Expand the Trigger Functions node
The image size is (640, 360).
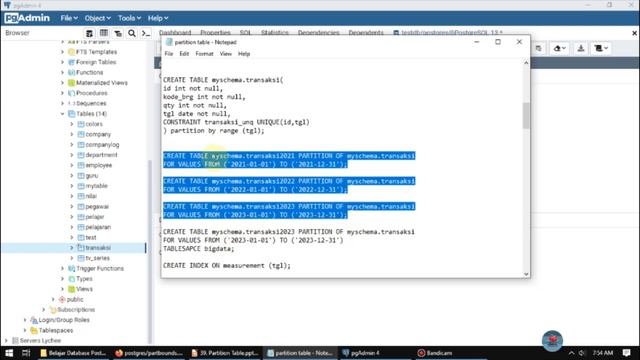(62, 269)
